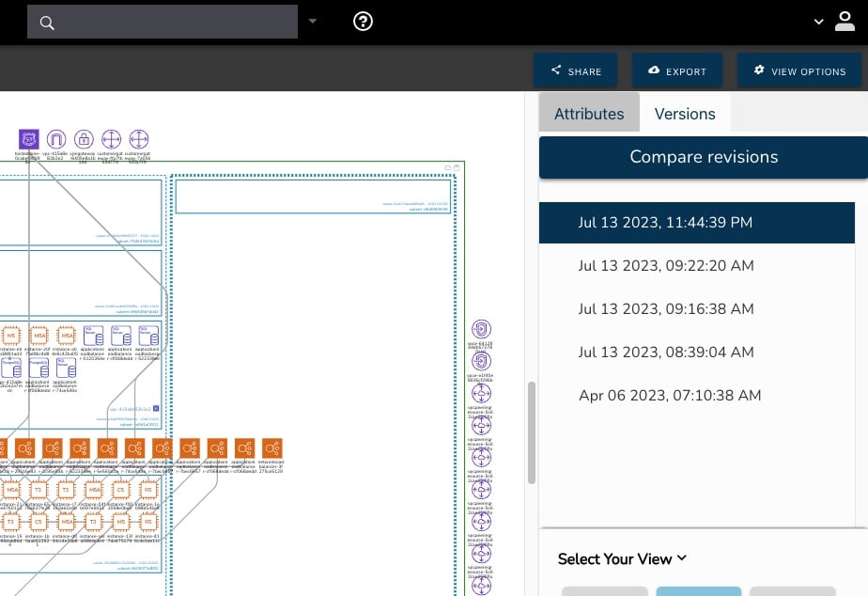
Task: Click the vpngateway padlock icon
Action: [x=84, y=139]
